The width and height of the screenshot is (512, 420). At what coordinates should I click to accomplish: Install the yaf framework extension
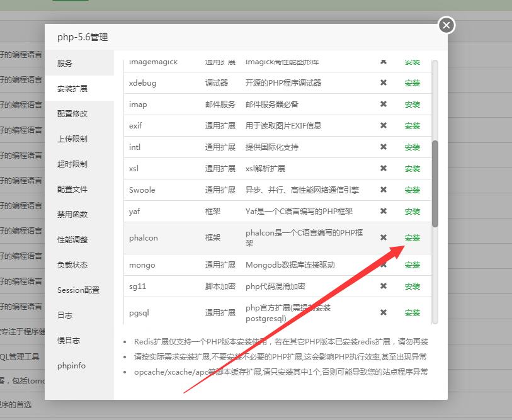(412, 212)
